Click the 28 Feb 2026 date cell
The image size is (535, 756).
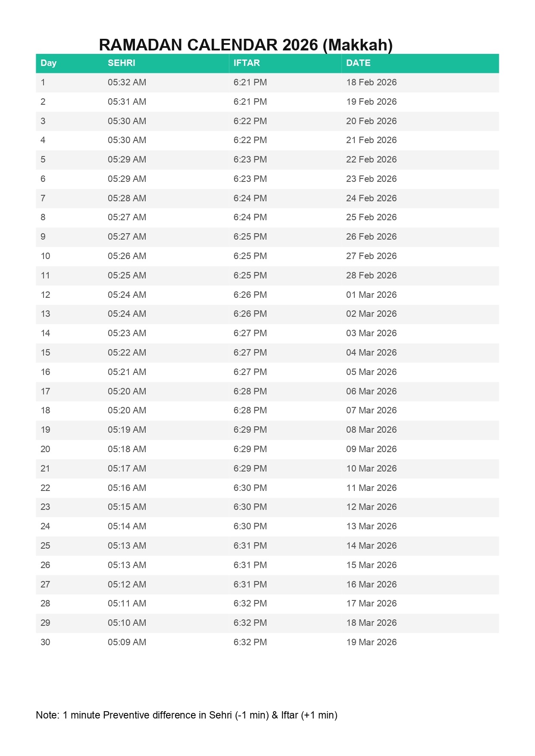[x=371, y=275]
